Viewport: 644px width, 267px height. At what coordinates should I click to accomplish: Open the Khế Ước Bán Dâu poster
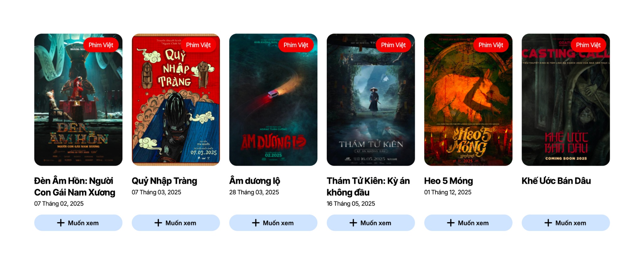pos(566,100)
